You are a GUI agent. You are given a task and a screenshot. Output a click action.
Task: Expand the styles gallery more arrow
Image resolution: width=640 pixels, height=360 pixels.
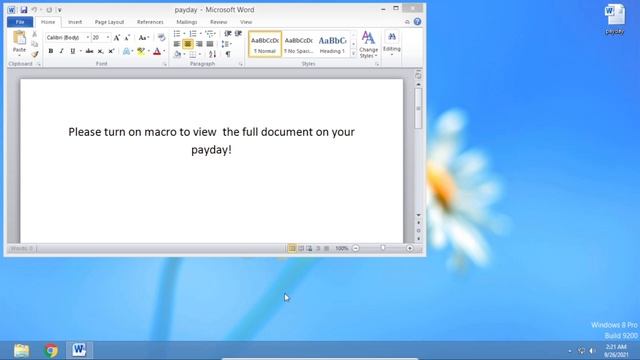(x=353, y=53)
